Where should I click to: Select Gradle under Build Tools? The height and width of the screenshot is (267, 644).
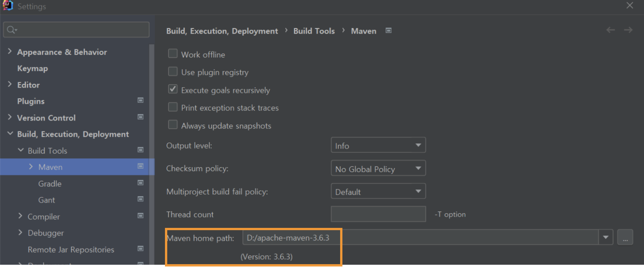pyautogui.click(x=50, y=184)
